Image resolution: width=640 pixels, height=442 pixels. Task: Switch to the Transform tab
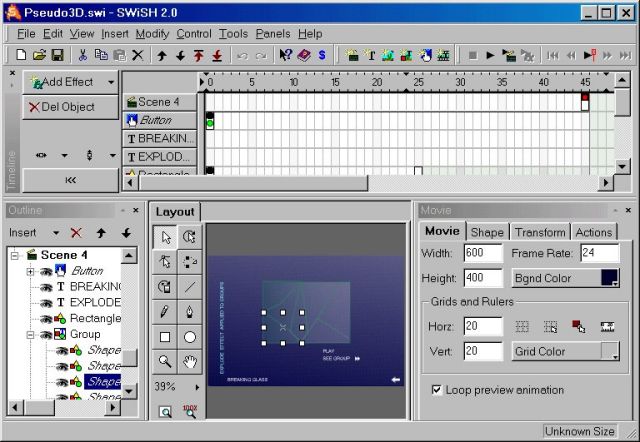(539, 232)
